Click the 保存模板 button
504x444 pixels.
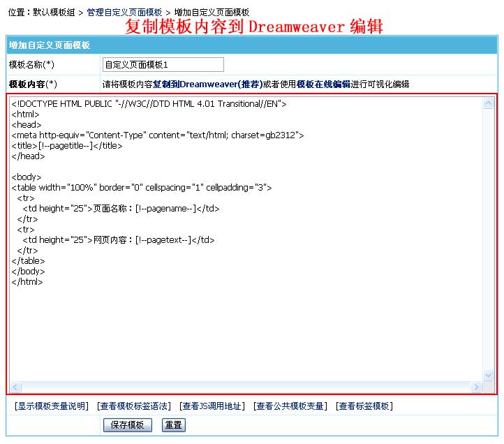tap(128, 425)
